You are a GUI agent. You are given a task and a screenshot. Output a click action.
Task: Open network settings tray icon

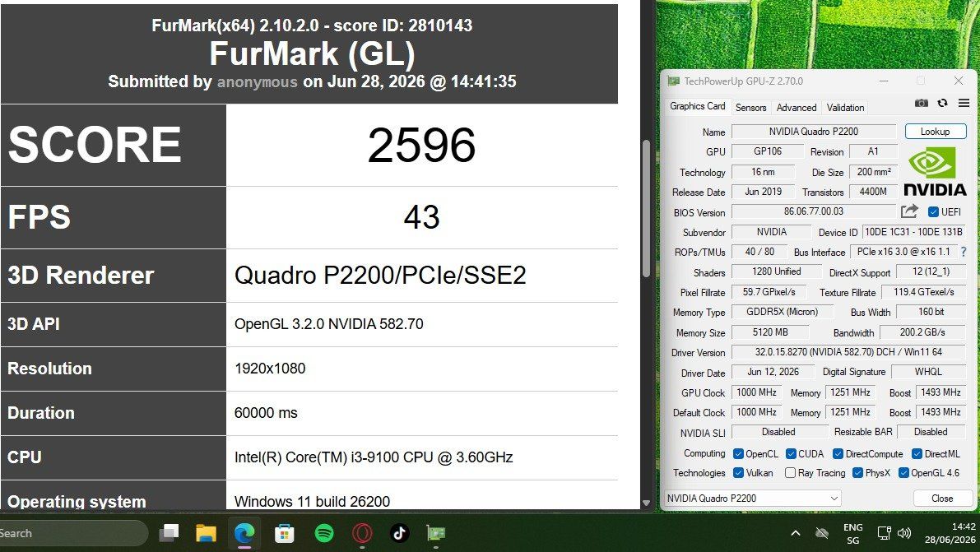click(884, 533)
